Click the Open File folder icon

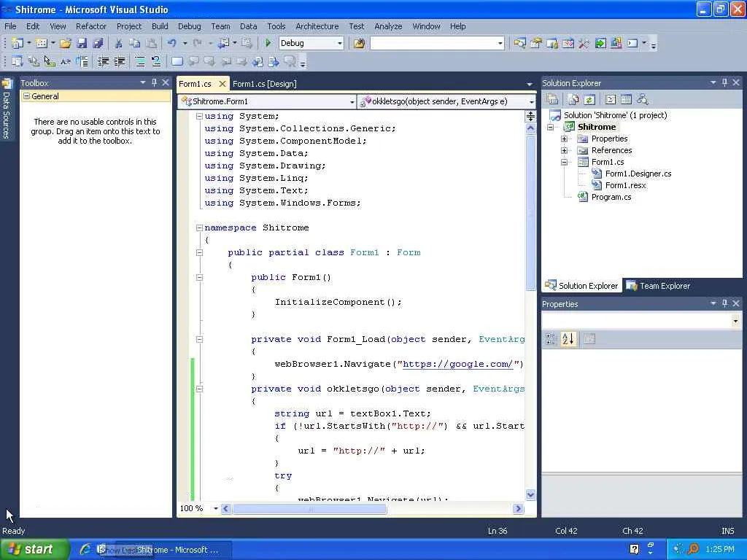pyautogui.click(x=66, y=44)
